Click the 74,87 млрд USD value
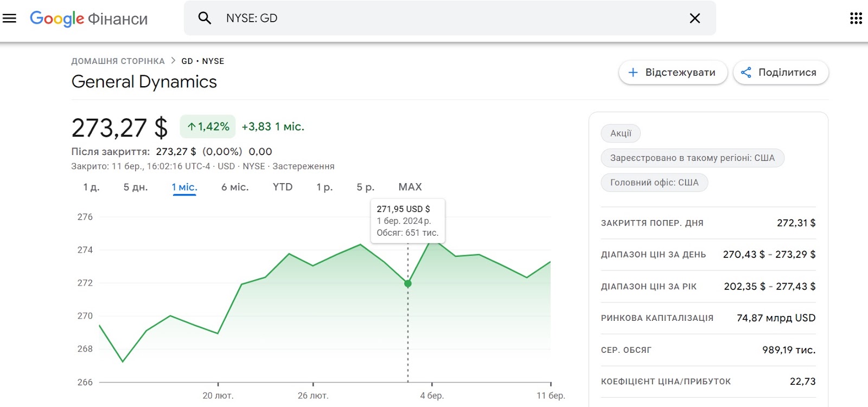Image resolution: width=868 pixels, height=407 pixels. click(x=776, y=318)
